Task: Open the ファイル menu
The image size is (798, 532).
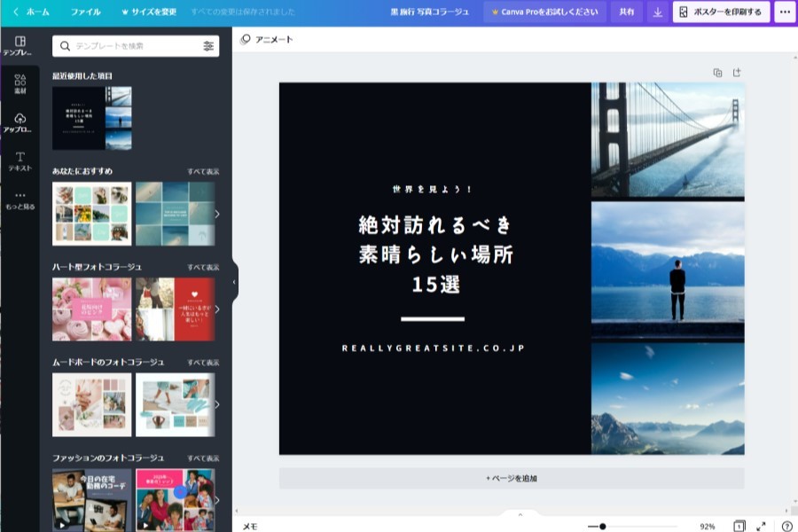Action: pos(85,12)
